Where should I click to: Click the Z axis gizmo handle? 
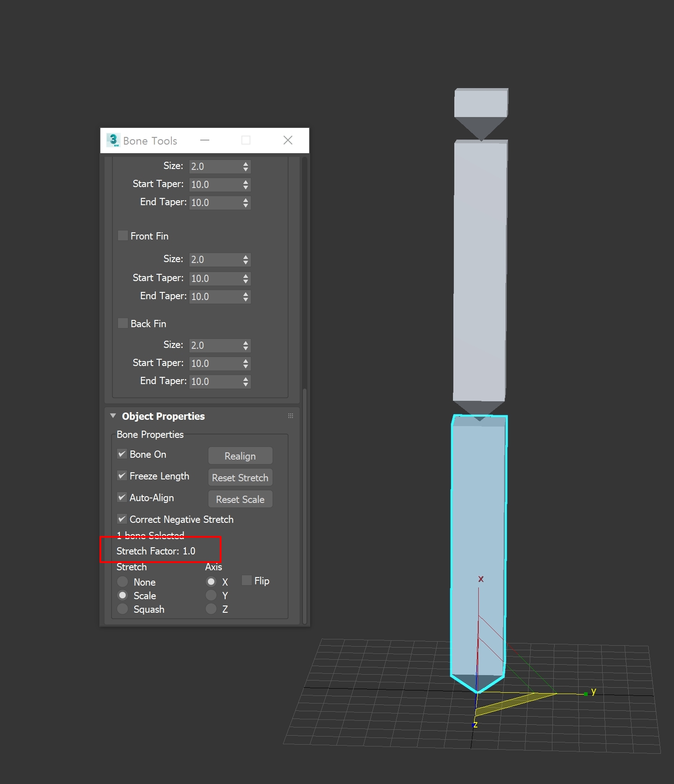tap(475, 725)
